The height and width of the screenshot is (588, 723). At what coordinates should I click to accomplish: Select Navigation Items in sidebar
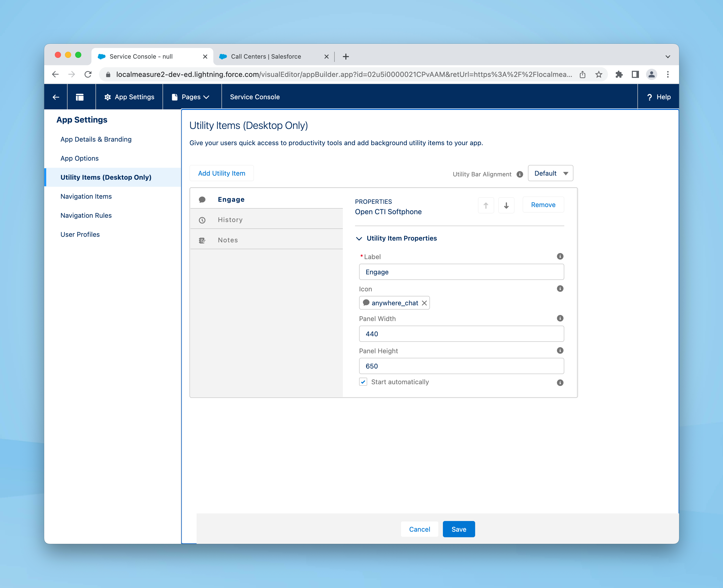pyautogui.click(x=86, y=196)
